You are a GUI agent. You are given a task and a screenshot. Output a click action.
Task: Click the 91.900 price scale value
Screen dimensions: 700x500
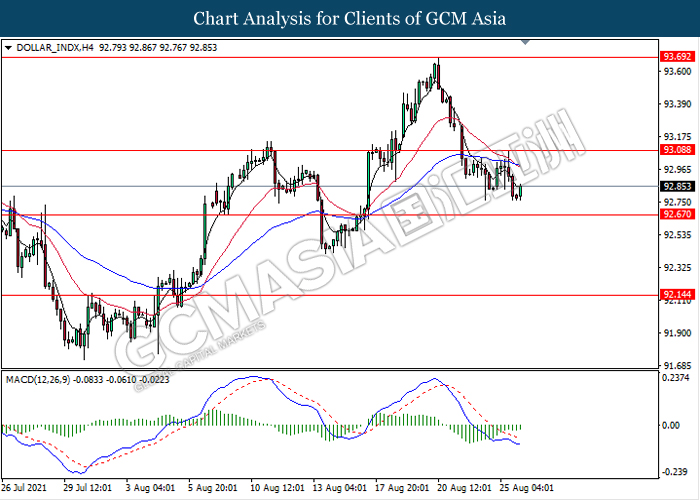[x=677, y=333]
